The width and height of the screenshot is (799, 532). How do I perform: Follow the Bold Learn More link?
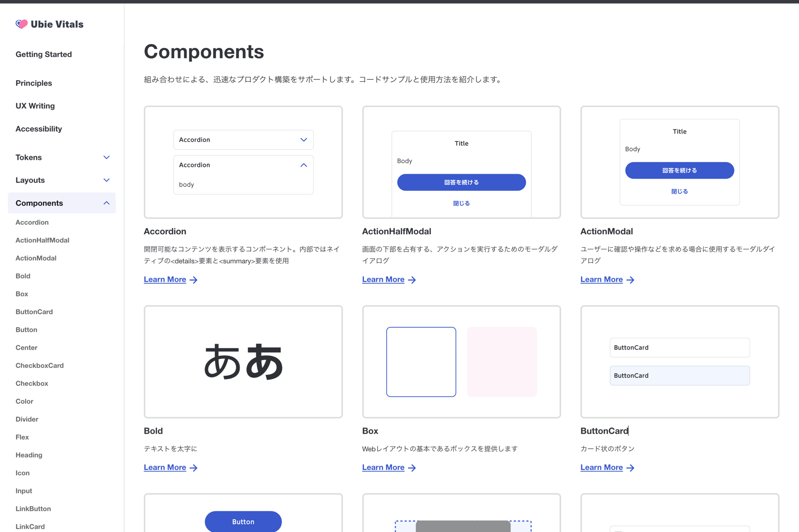pyautogui.click(x=165, y=467)
